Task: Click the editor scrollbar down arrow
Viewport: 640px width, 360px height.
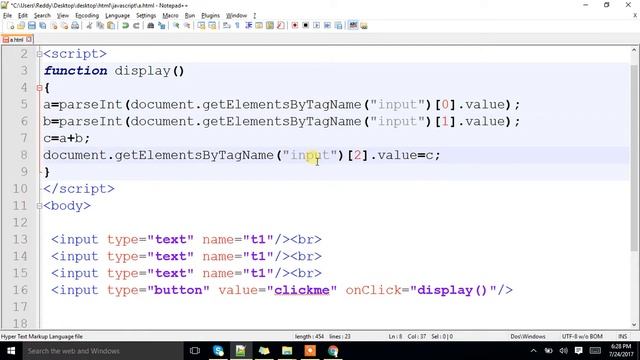Action: point(634,325)
